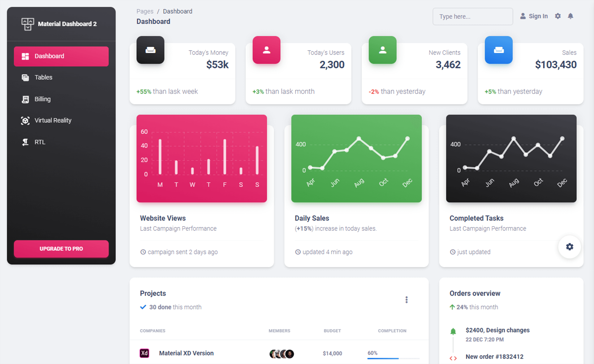594x364 pixels.
Task: Click the Virtual Reality sidebar icon
Action: pos(24,120)
